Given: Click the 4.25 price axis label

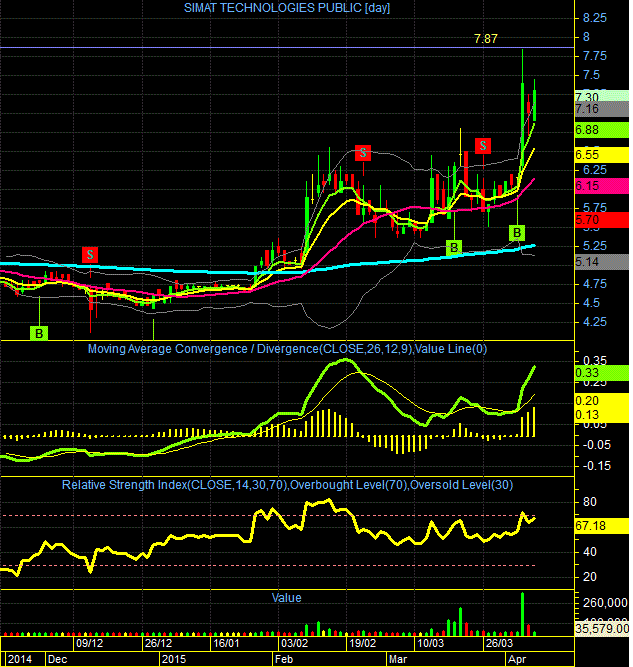Looking at the screenshot, I should (x=595, y=322).
